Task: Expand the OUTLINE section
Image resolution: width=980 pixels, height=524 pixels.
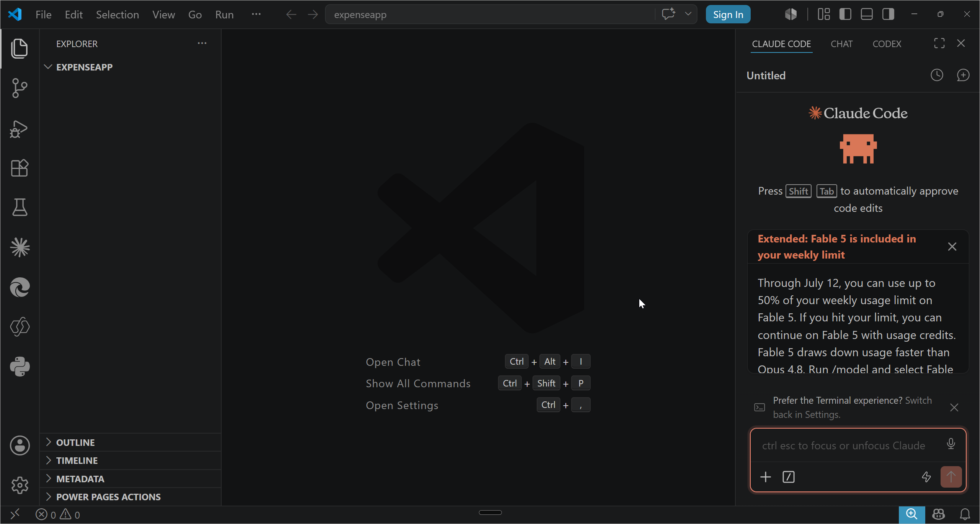Action: pos(130,442)
